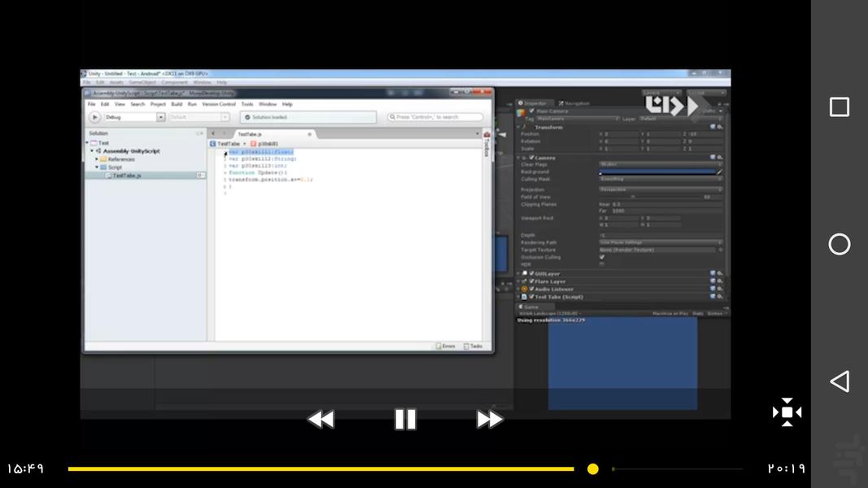Image resolution: width=868 pixels, height=488 pixels.
Task: Click the Camera Background color swatch
Action: pyautogui.click(x=656, y=172)
